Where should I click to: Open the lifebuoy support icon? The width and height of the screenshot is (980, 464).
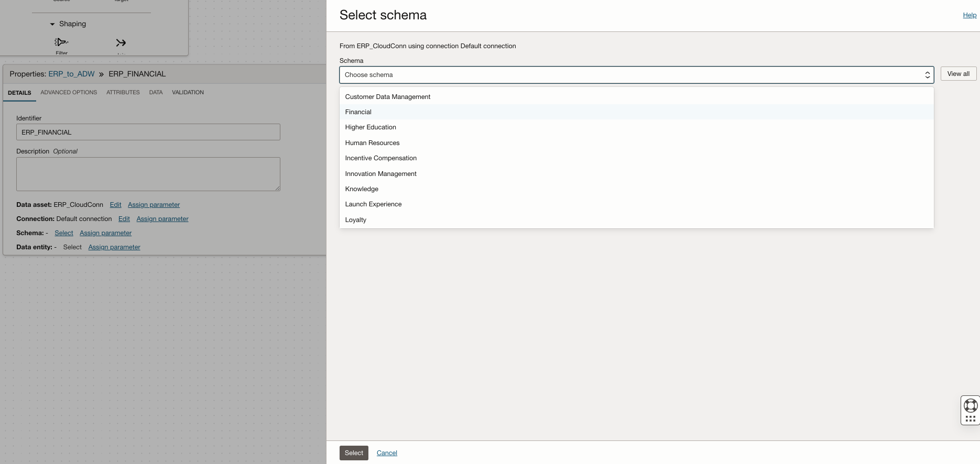[x=971, y=405]
